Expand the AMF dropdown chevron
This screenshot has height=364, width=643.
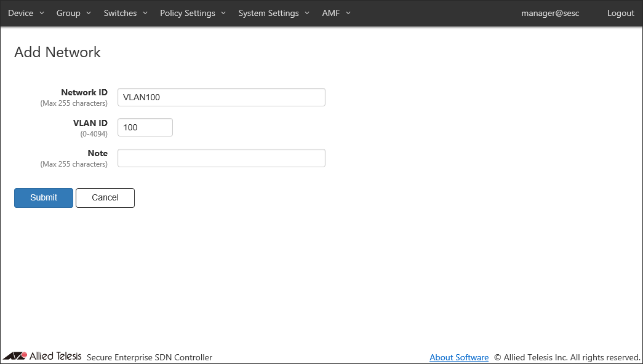pos(348,13)
